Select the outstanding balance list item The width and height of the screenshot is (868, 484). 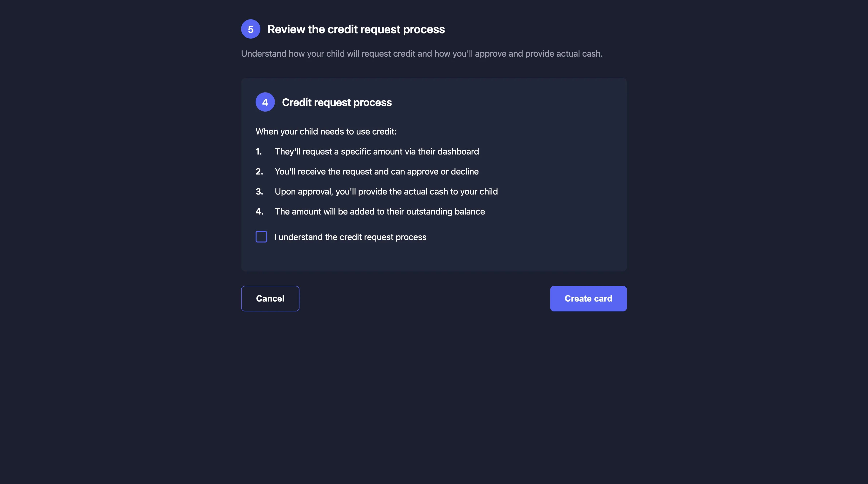click(x=380, y=212)
